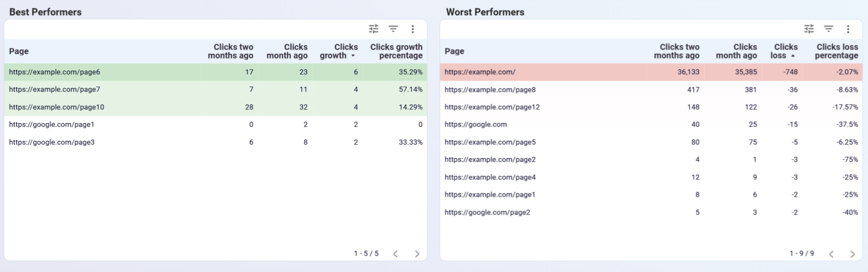Screen dimensions: 868x272
Task: Click the 381 clicks cell
Action: coord(750,90)
